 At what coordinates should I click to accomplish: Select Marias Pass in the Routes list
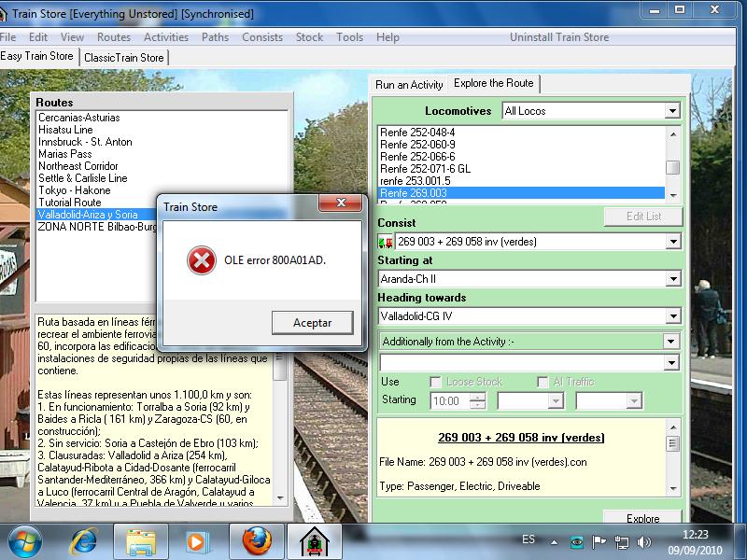click(65, 154)
